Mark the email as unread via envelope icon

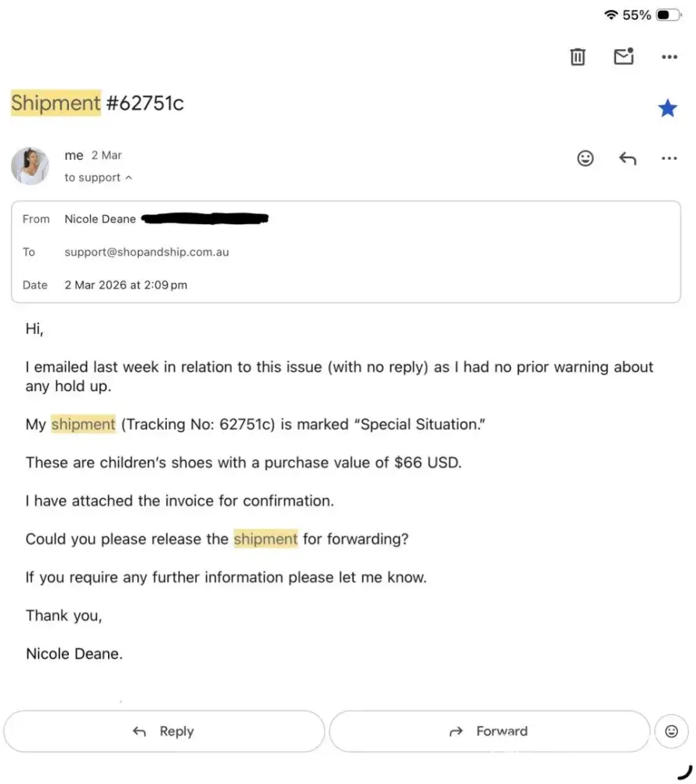tap(624, 56)
